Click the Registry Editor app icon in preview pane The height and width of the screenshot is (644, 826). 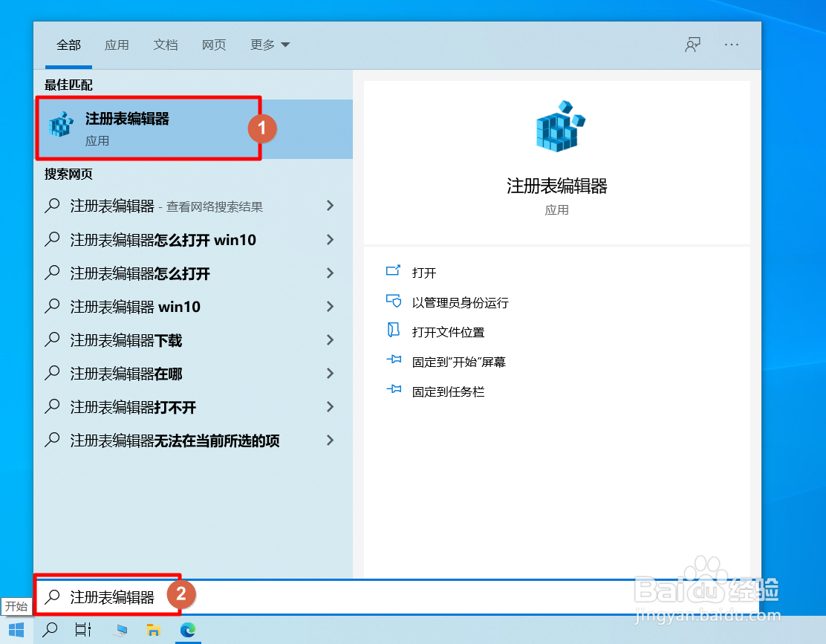coord(556,127)
